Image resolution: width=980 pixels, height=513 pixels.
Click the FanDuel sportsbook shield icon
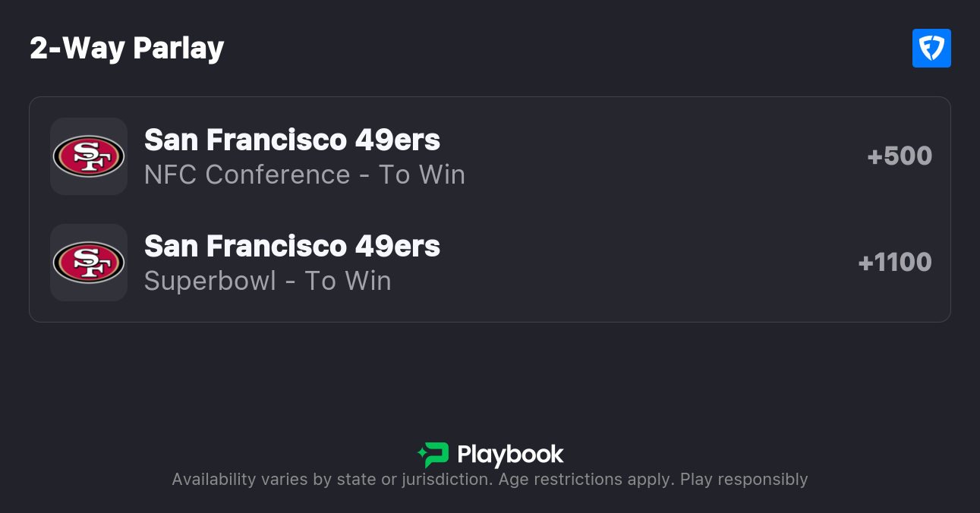click(931, 49)
